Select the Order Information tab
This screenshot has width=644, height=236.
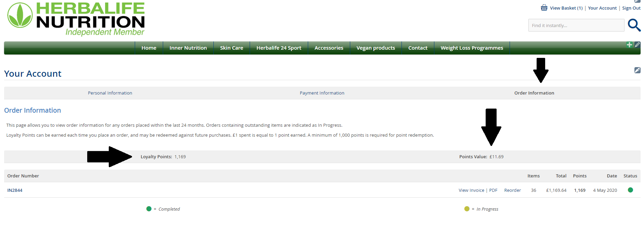[534, 93]
